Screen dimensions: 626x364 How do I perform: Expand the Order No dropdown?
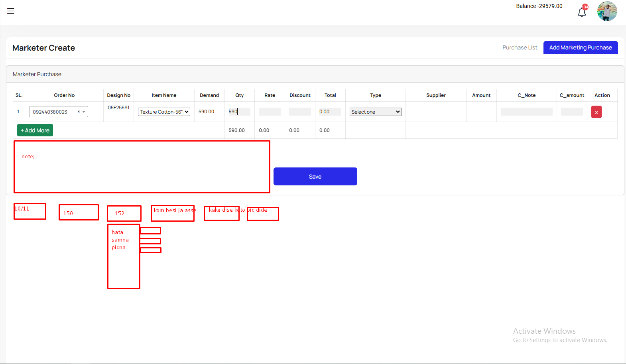tap(84, 112)
